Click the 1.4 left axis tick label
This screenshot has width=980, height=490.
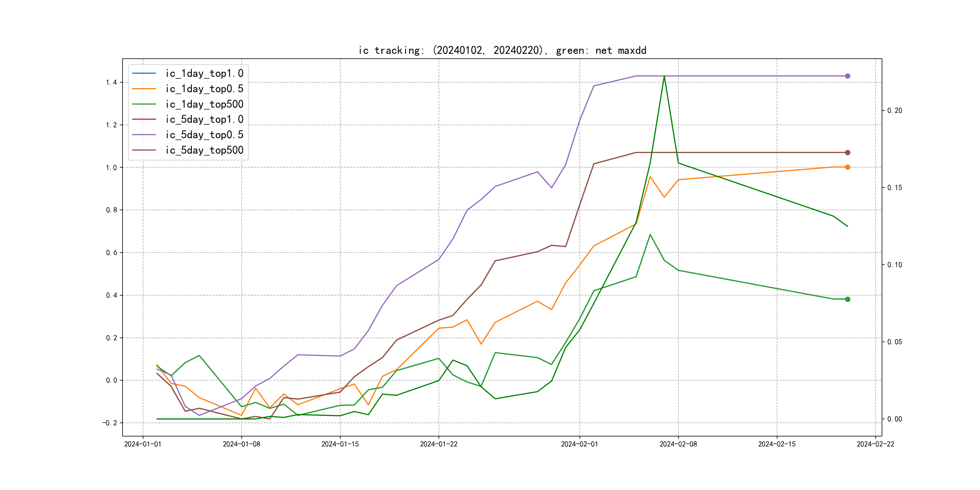112,83
